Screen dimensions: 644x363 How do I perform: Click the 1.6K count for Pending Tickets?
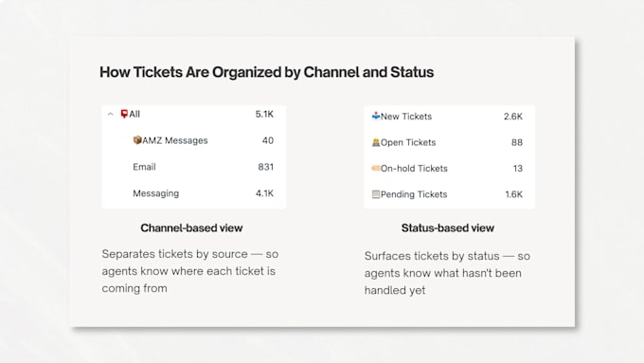pos(514,194)
